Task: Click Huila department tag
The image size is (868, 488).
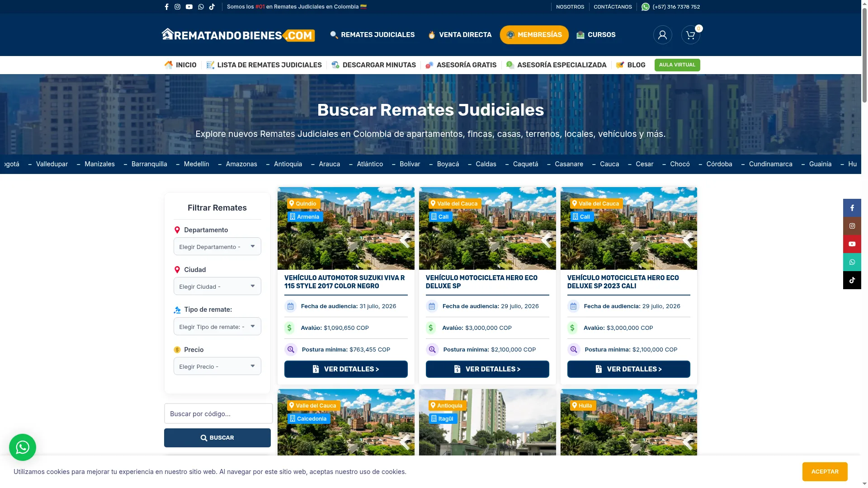Action: [x=583, y=406]
